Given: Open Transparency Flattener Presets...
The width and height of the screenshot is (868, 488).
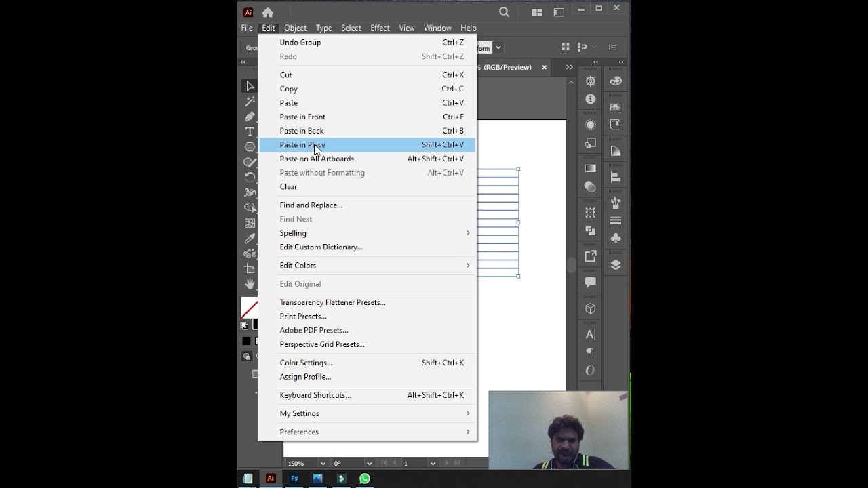Looking at the screenshot, I should (368, 302).
